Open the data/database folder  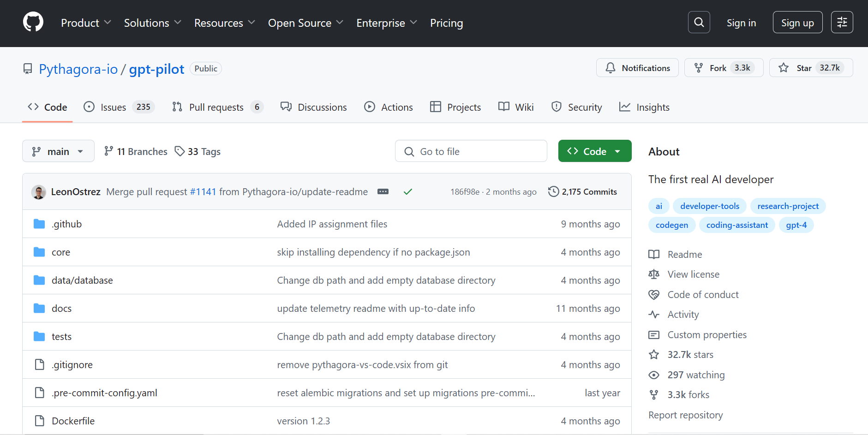pyautogui.click(x=82, y=280)
